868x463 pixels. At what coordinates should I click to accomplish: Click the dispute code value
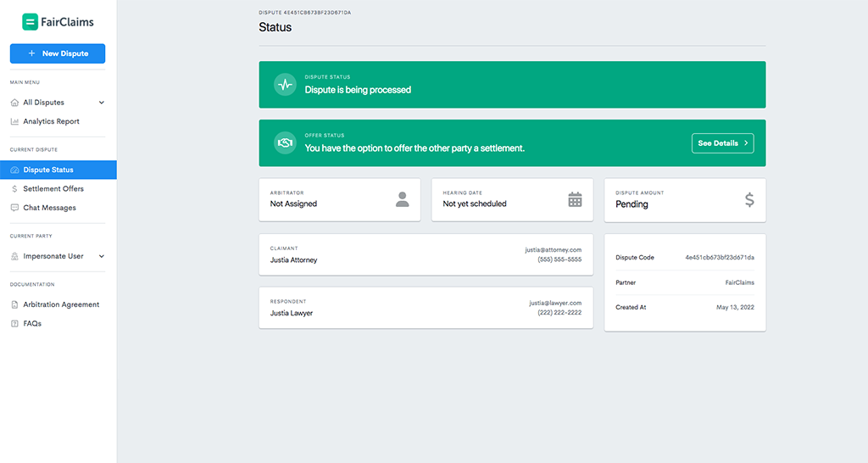(719, 257)
